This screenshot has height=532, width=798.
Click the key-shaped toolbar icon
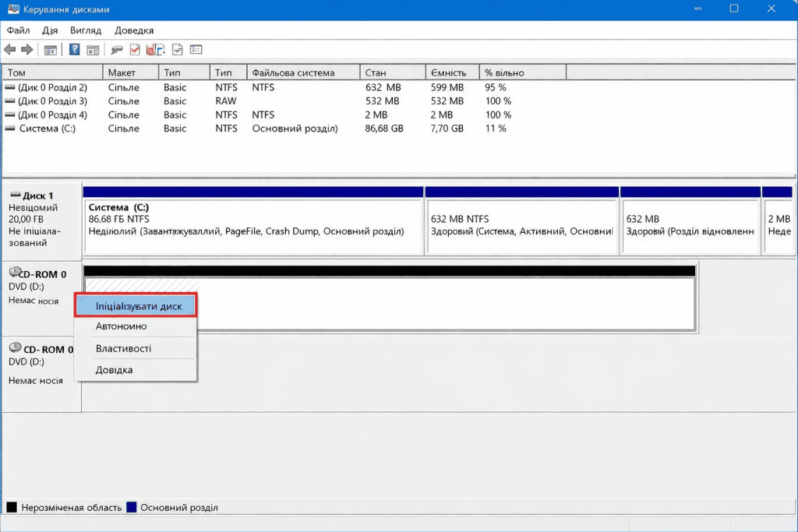[117, 50]
